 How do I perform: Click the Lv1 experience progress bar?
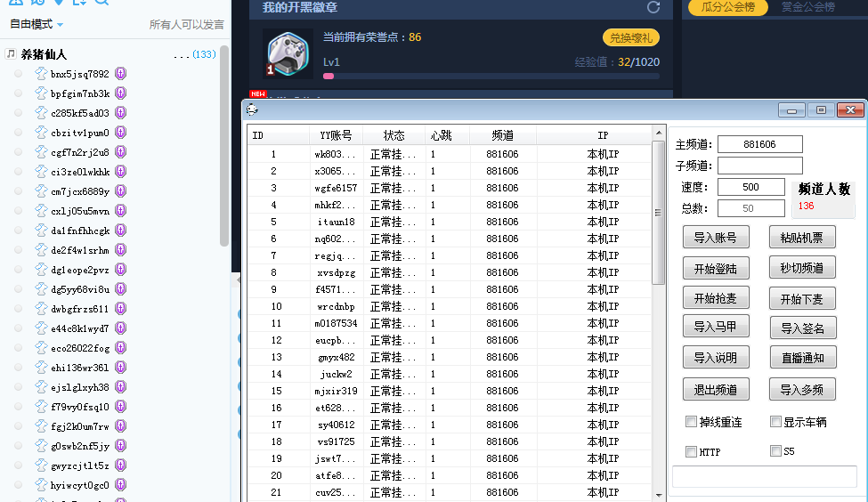coord(491,76)
